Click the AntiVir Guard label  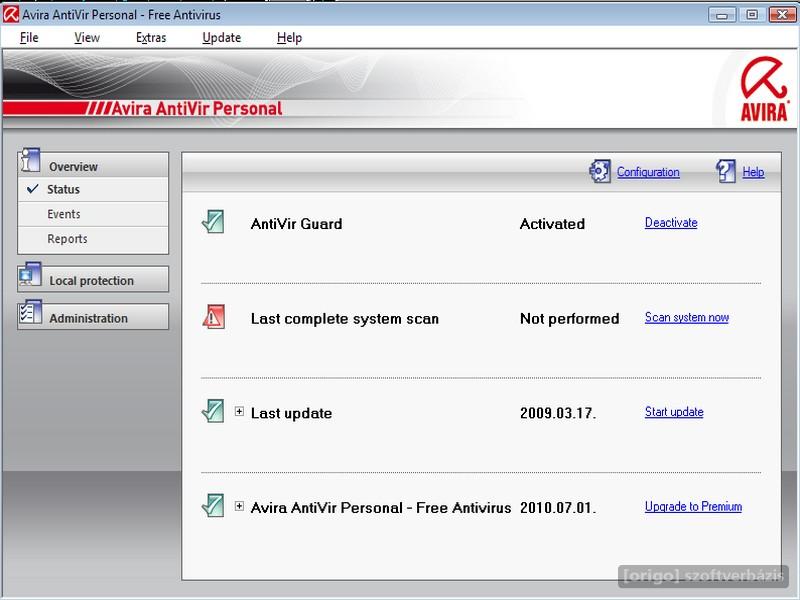tap(296, 224)
